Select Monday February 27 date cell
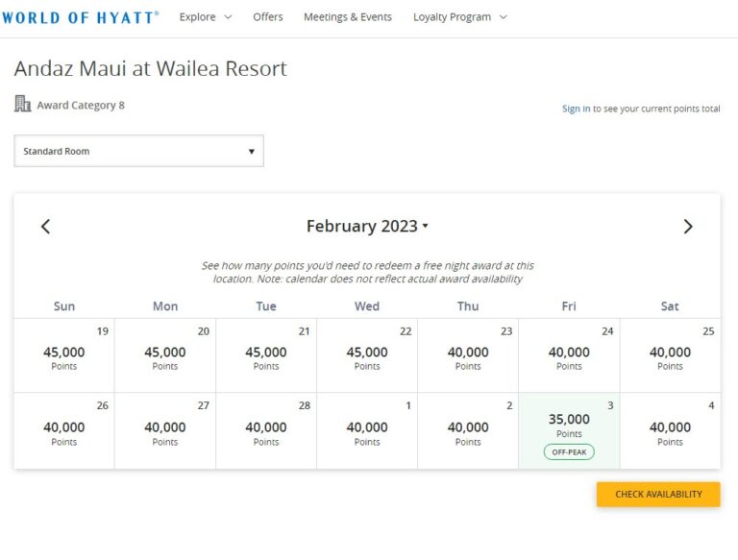 click(x=164, y=430)
